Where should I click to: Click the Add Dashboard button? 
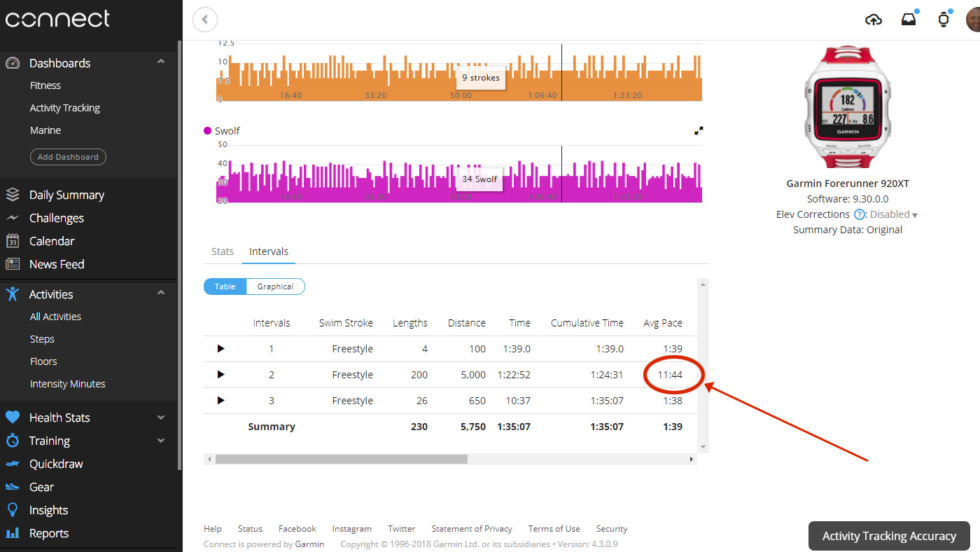point(68,157)
